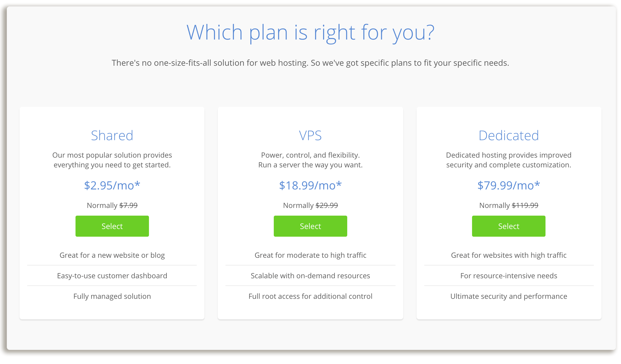Select the VPS hosting plan
Screen dimensions: 621x364
click(310, 225)
